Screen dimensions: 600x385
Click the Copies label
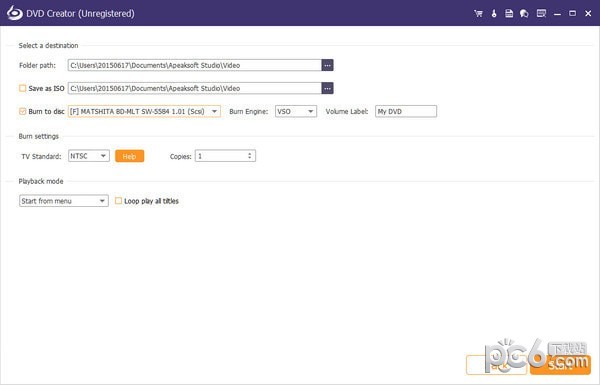pyautogui.click(x=181, y=157)
